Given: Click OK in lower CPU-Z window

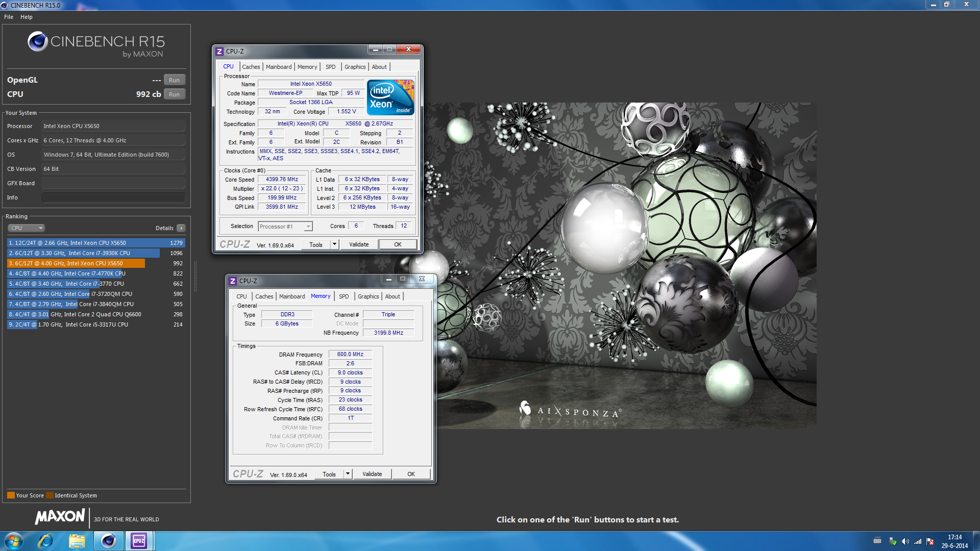Looking at the screenshot, I should point(411,474).
